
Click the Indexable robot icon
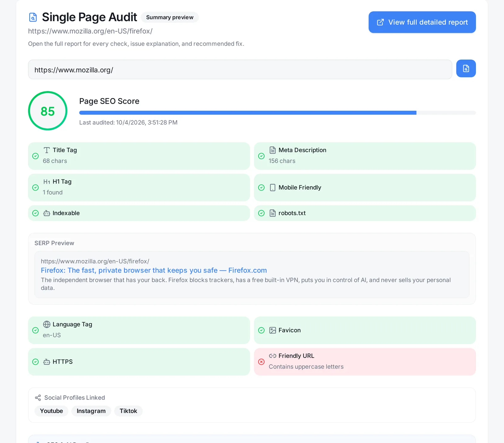[x=47, y=213]
